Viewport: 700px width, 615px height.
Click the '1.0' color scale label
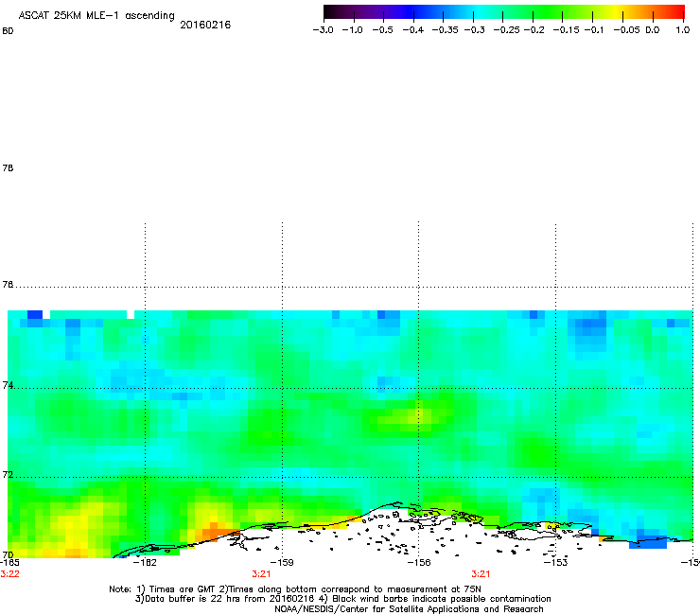[683, 30]
